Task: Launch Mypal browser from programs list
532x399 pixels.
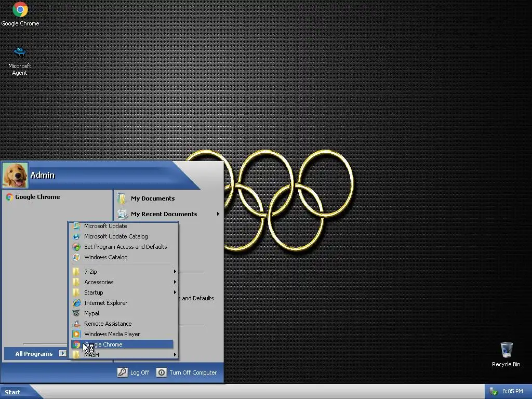Action: [123, 313]
